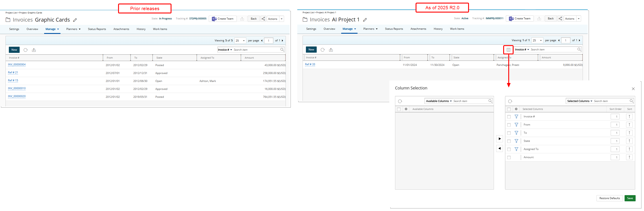
Task: Open the Settings tab in Graphic Cards window
Action: click(14, 29)
